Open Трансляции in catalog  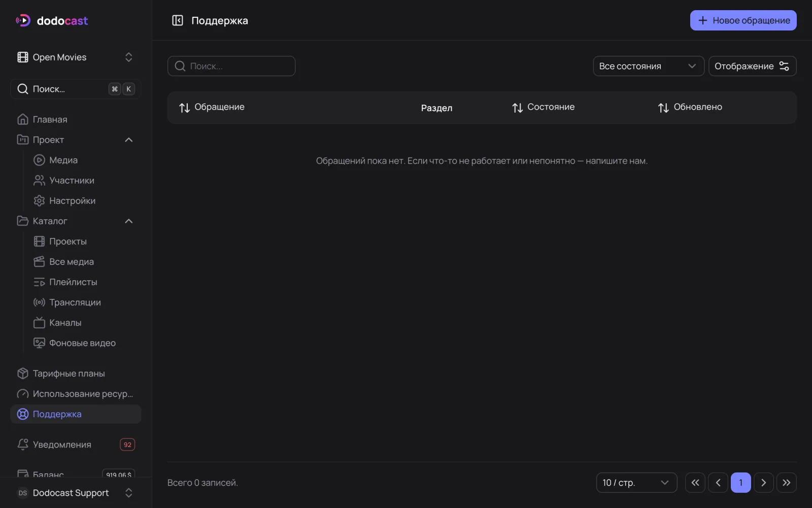coord(84,302)
